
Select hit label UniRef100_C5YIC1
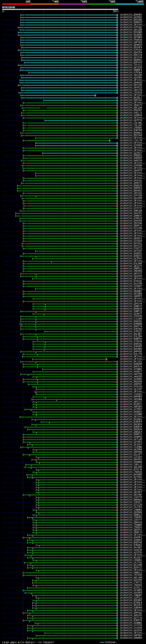click(x=131, y=65)
